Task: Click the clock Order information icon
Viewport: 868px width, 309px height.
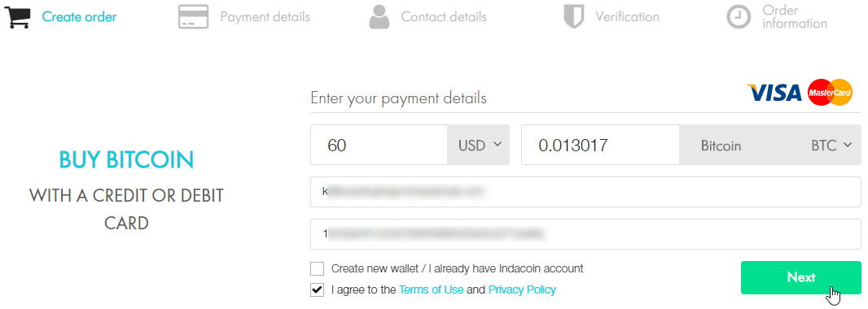Action: [x=739, y=17]
